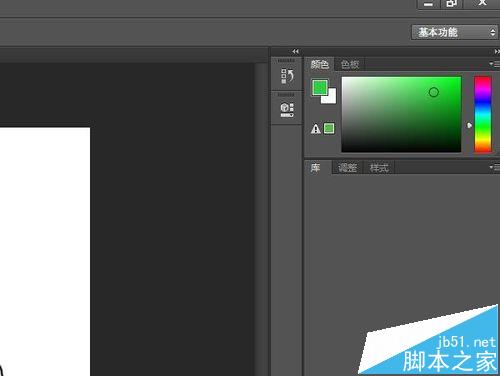
Task: Collapse the right panels with double arrows
Action: (497, 51)
